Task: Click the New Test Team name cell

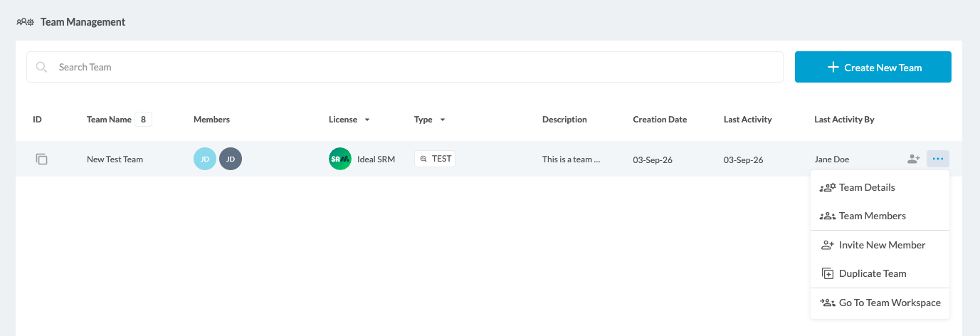Action: point(115,159)
